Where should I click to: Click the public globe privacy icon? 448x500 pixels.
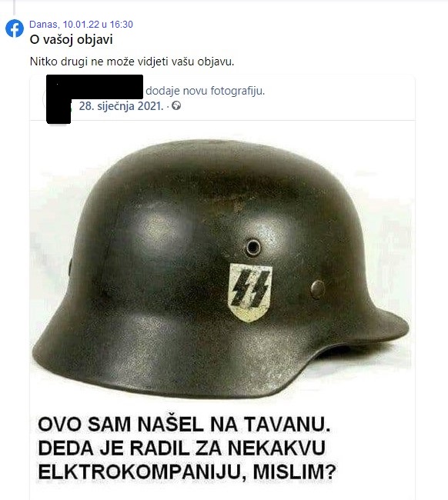click(x=176, y=106)
